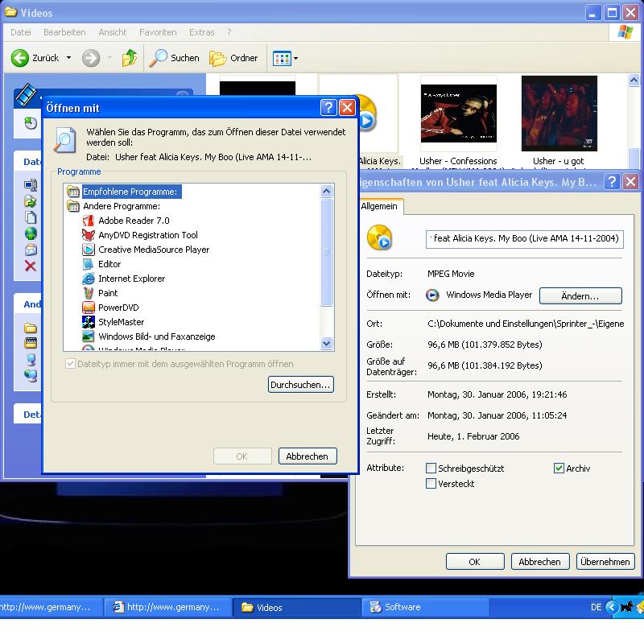The image size is (644, 644).
Task: Click the clock icon in the top sidebar panel
Action: click(x=31, y=123)
